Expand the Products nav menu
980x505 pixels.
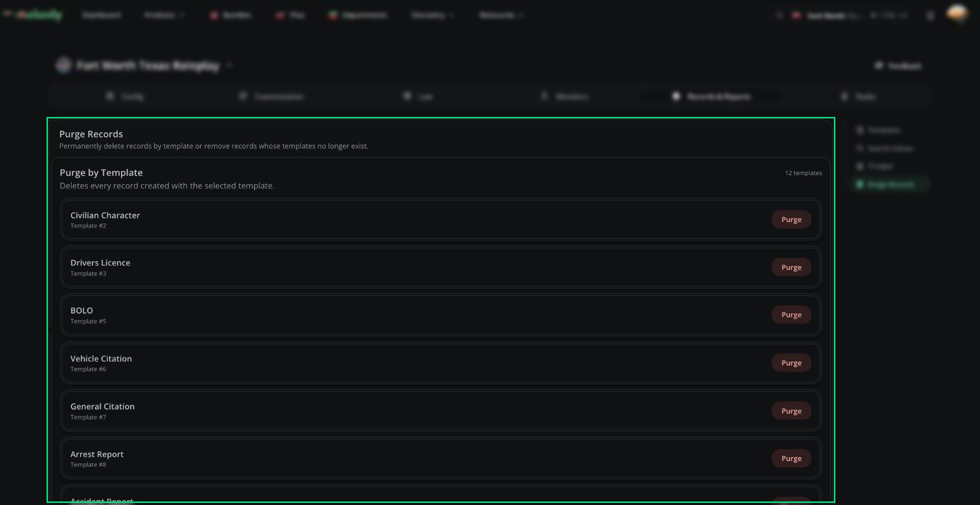click(164, 15)
